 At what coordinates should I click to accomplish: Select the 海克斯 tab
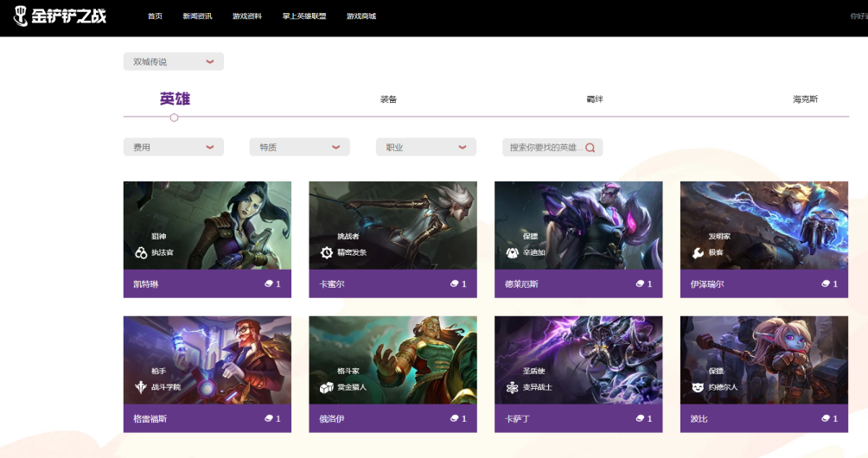pyautogui.click(x=805, y=99)
